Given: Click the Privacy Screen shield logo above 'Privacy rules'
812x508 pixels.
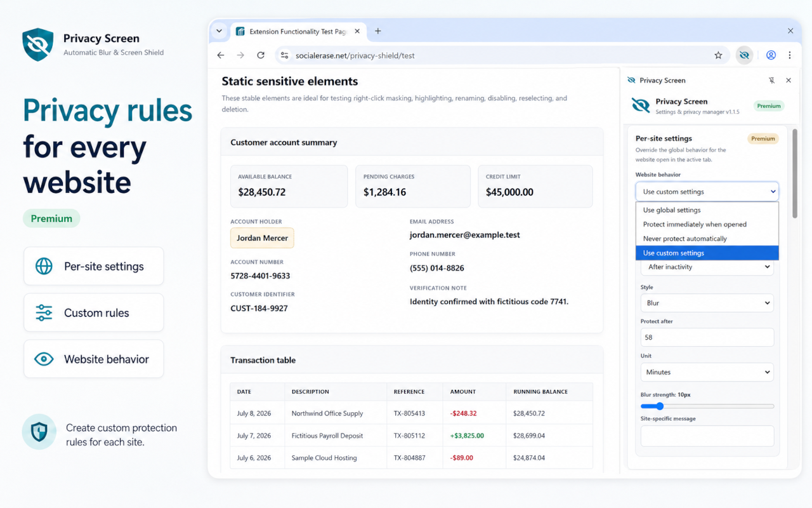Looking at the screenshot, I should [37, 44].
